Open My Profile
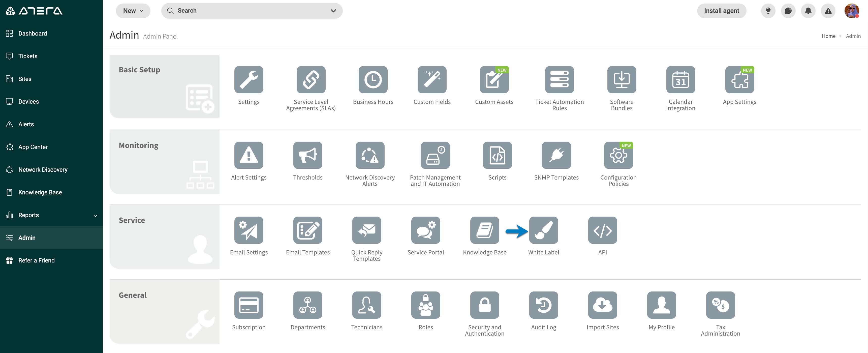Screen dimensions: 868x353 click(661, 305)
